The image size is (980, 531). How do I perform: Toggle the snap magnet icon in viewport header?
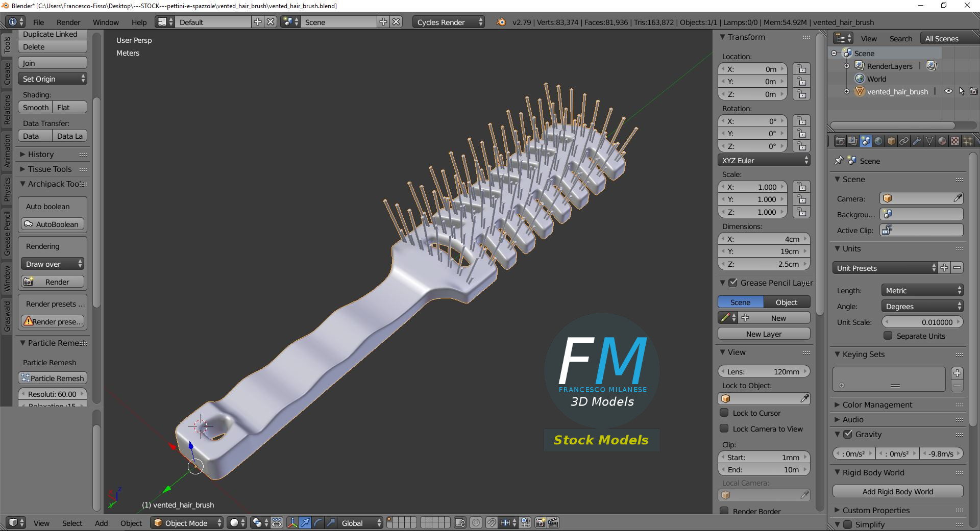(x=491, y=523)
